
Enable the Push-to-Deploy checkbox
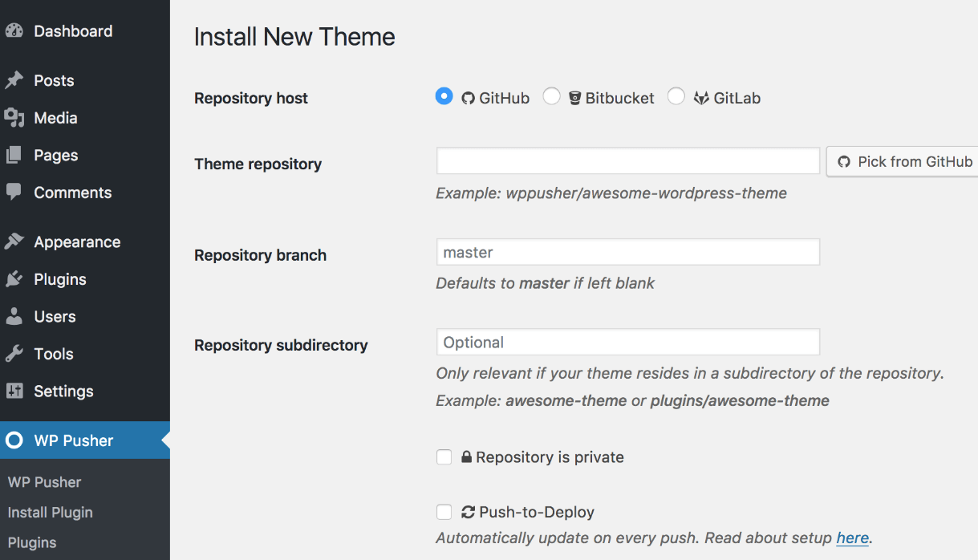[444, 512]
